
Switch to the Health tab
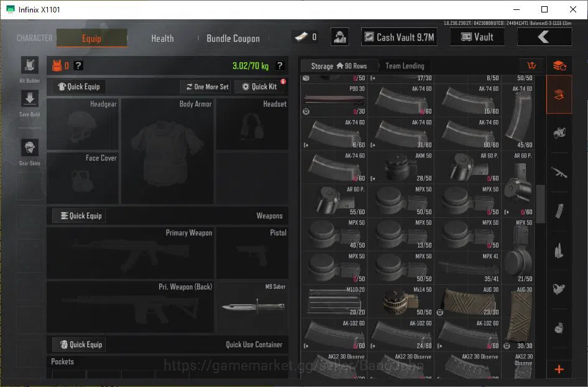point(162,39)
